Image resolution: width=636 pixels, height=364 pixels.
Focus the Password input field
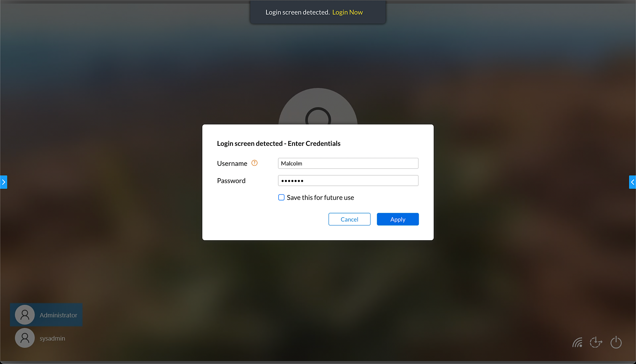[x=348, y=181]
